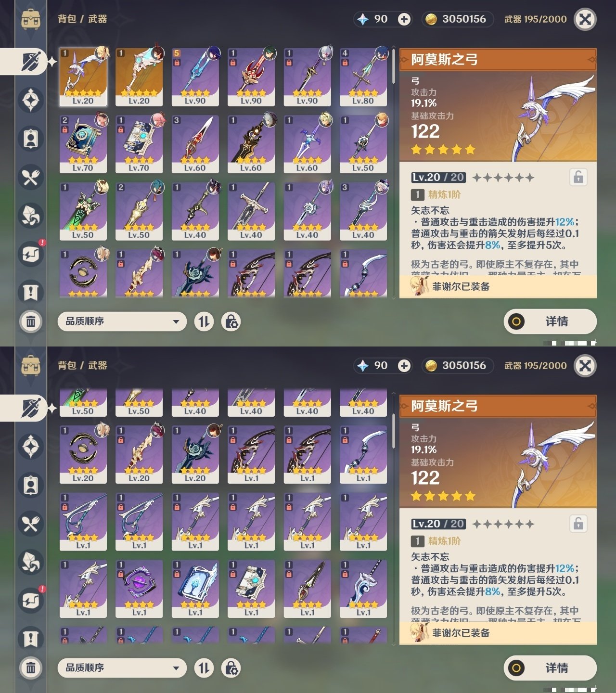Open quest items icon in lower sidebar
This screenshot has width=616, height=693.
31,639
